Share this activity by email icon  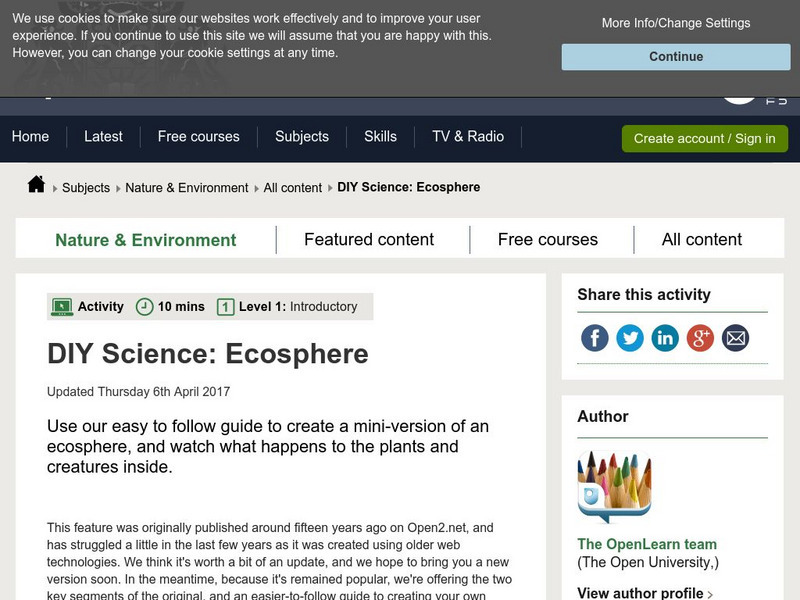[x=735, y=338]
